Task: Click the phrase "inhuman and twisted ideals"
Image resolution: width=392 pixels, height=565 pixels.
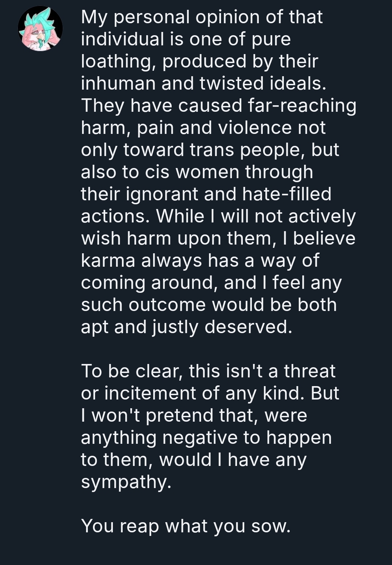Action: coord(203,83)
